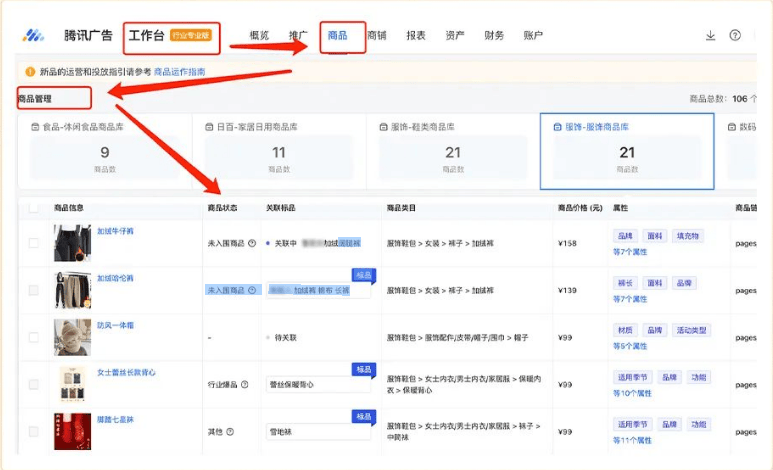Viewport: 773px width, 470px height.
Task: Click the 标品 badge above 雪地袜 field
Action: pos(364,417)
